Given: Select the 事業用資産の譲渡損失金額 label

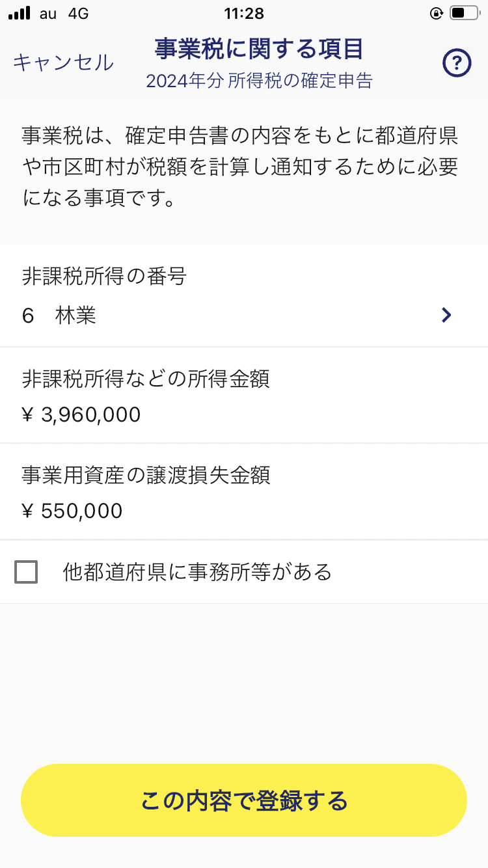Looking at the screenshot, I should coord(146,475).
